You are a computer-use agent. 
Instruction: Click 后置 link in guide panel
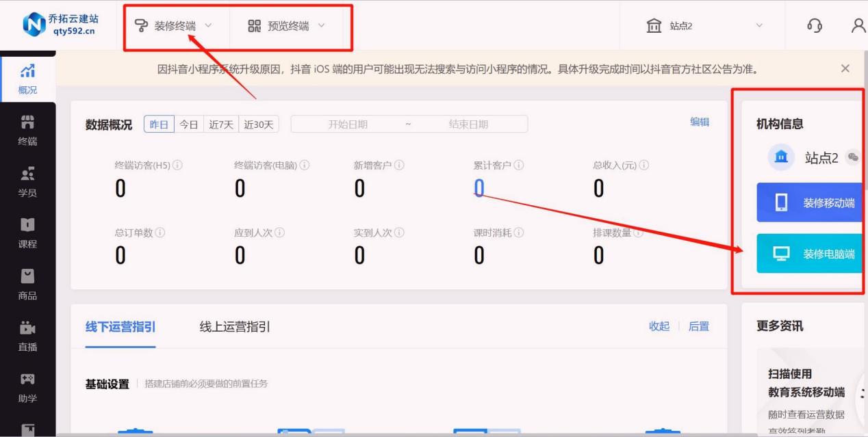[699, 326]
